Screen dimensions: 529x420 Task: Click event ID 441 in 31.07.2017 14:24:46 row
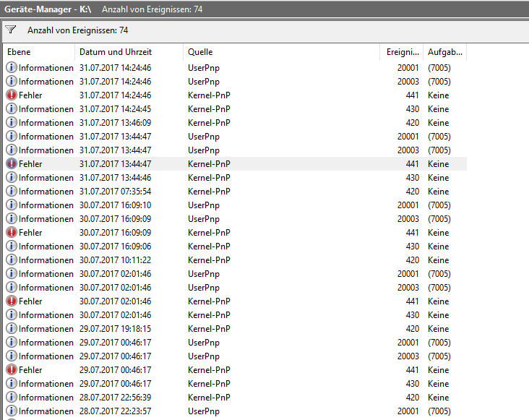tap(412, 95)
